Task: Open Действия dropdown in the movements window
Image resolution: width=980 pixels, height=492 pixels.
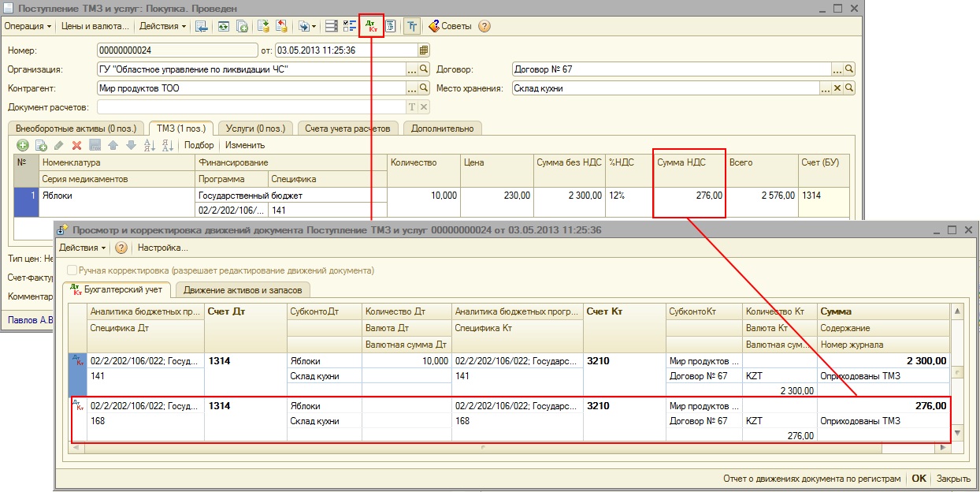Action: point(82,248)
